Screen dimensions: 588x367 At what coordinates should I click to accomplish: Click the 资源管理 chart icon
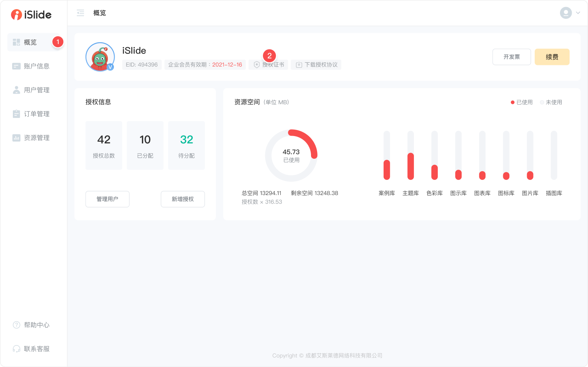click(16, 138)
